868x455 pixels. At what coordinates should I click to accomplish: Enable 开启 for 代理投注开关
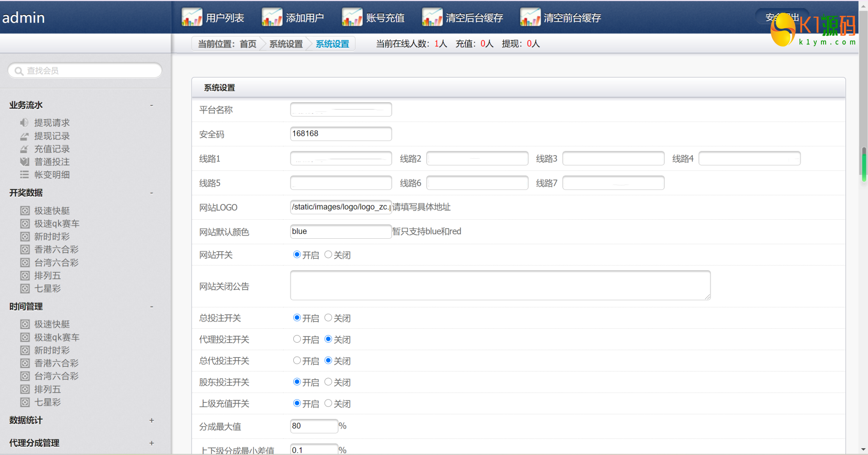297,339
